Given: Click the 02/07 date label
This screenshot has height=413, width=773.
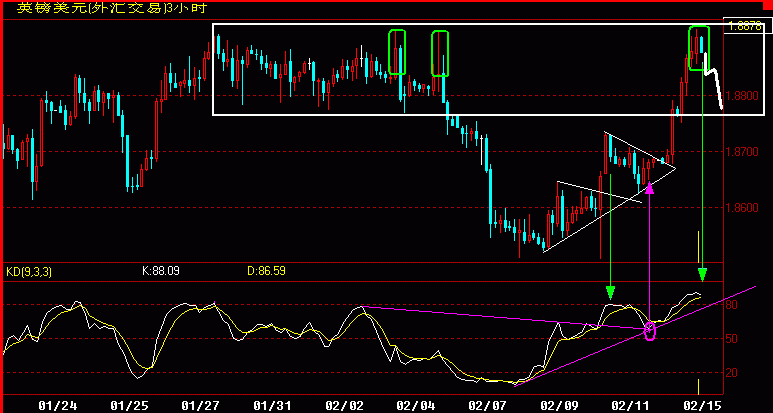Looking at the screenshot, I should coord(488,406).
